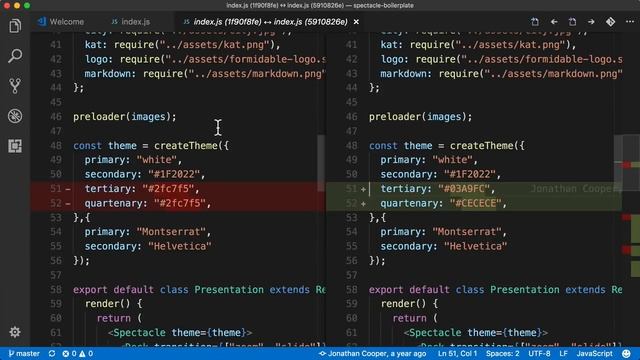Click right pane "const theme = createTheme({" line

[x=447, y=146]
